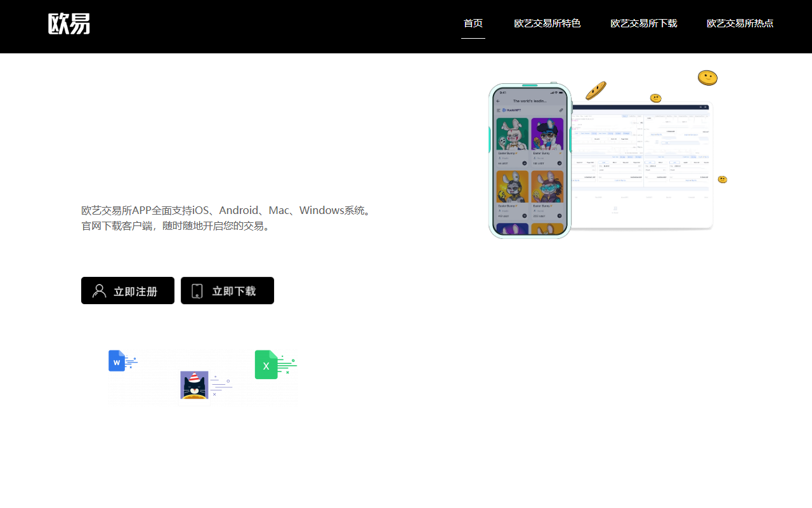Open the 欧艺交易所下载 menu item
This screenshot has width=812, height=508.
[x=644, y=23]
